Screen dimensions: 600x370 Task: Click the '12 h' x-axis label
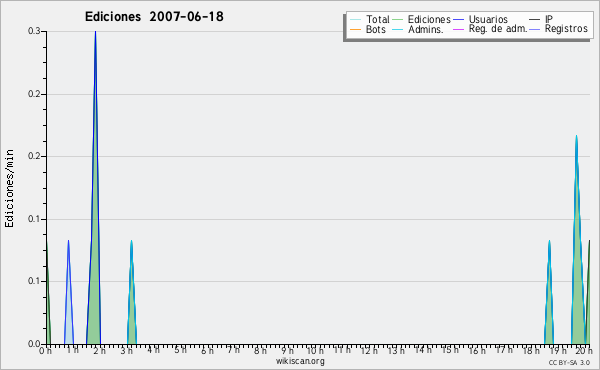tap(369, 350)
